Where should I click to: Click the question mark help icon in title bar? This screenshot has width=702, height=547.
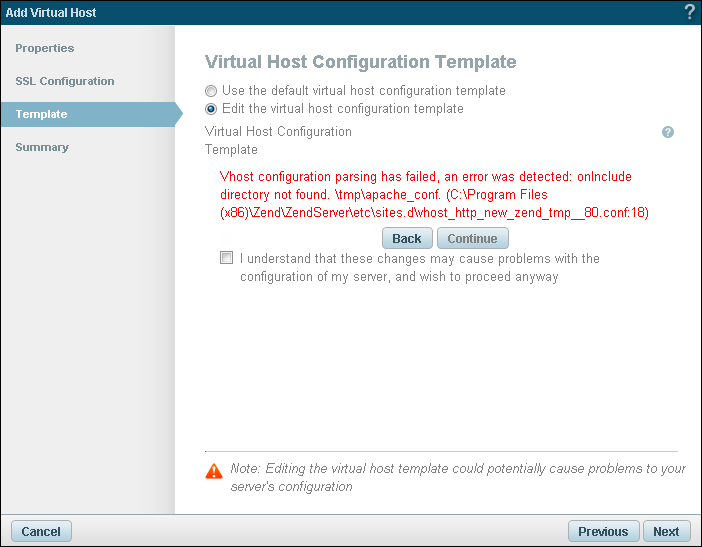689,12
